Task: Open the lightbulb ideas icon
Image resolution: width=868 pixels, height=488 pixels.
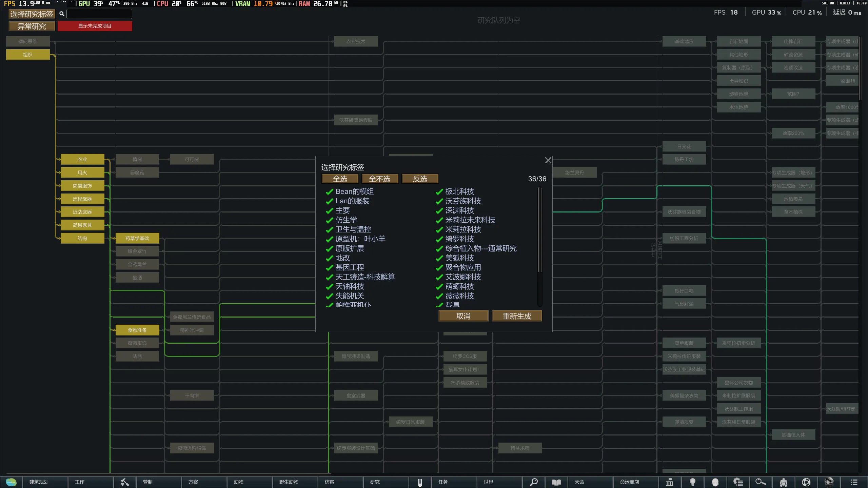Action: coord(693,482)
